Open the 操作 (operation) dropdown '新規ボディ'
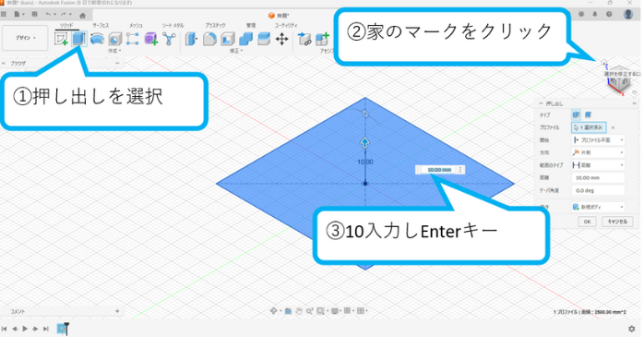Image resolution: width=644 pixels, height=337 pixels. tap(598, 207)
